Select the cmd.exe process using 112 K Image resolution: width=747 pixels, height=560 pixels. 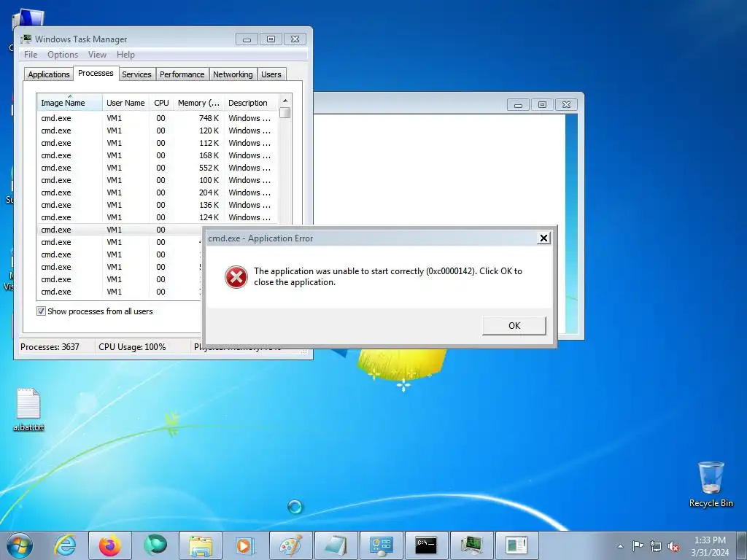click(158, 143)
